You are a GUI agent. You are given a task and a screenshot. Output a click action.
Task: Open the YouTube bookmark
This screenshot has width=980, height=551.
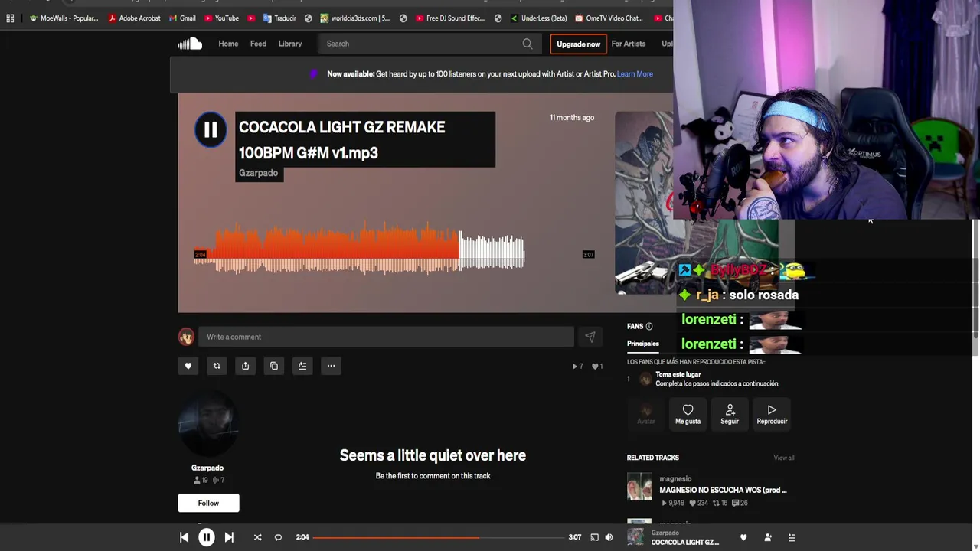[222, 18]
